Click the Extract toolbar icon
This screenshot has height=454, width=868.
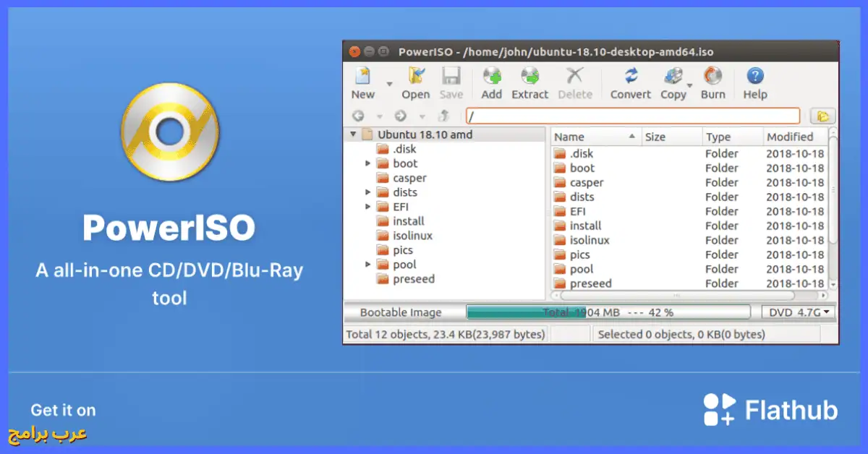coord(530,83)
